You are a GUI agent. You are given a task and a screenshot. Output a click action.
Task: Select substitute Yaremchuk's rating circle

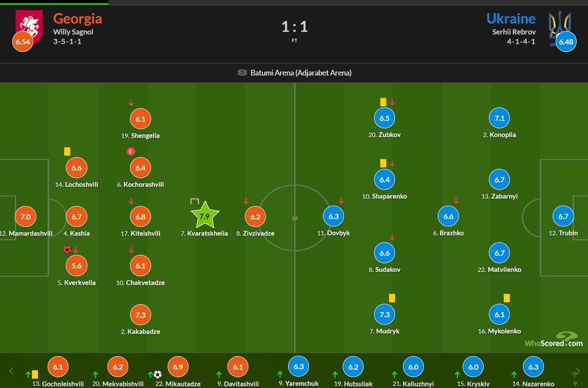click(298, 366)
